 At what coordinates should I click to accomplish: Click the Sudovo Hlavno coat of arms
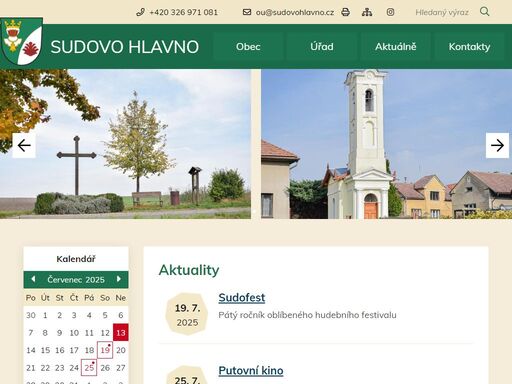pos(22,42)
